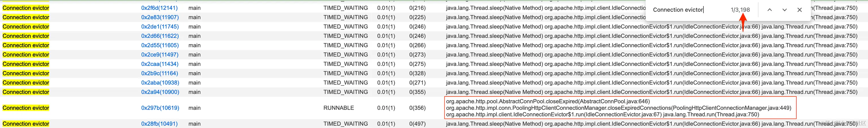Click the 0(497) value cell

pos(417,124)
